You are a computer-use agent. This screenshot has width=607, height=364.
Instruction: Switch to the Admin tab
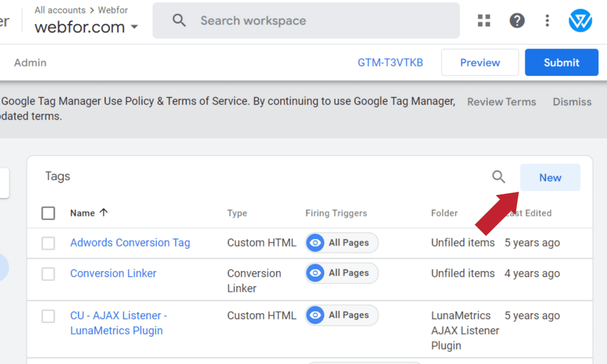point(30,62)
